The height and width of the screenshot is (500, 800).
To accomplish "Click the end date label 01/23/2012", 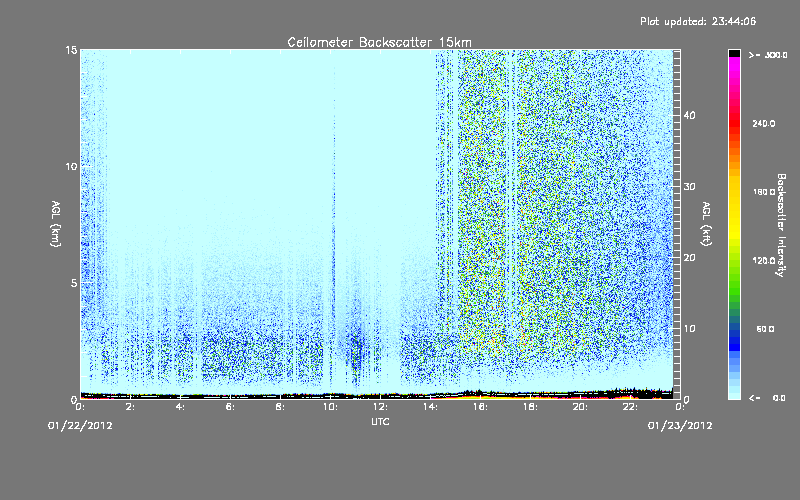I will click(680, 426).
